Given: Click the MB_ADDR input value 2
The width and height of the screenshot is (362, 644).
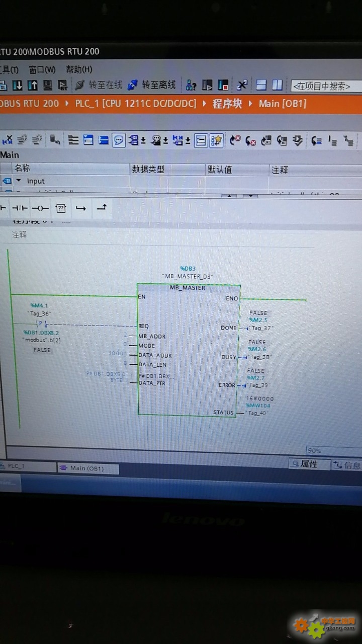Looking at the screenshot, I should pyautogui.click(x=126, y=335).
